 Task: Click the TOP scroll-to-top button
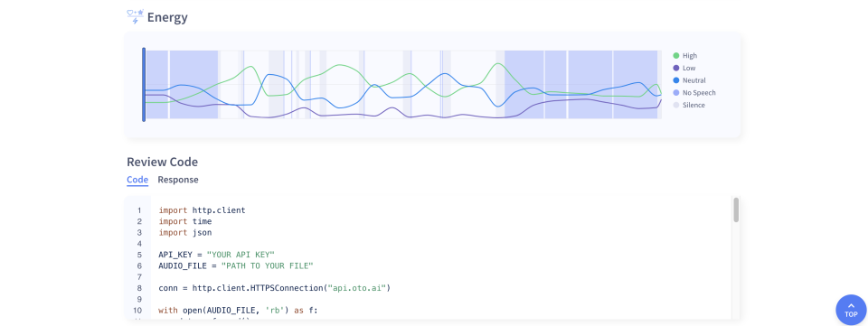click(x=851, y=310)
